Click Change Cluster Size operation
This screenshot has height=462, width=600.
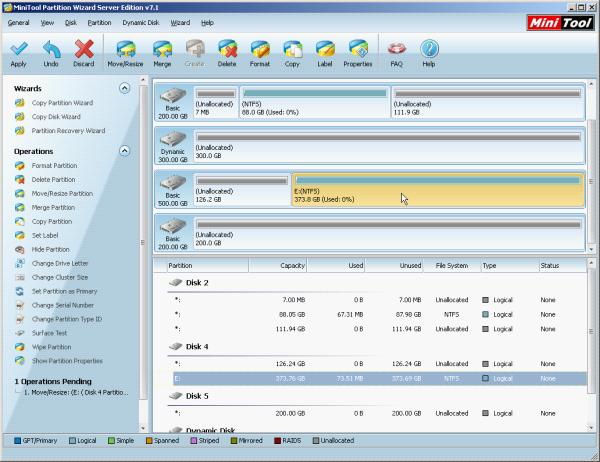point(60,277)
